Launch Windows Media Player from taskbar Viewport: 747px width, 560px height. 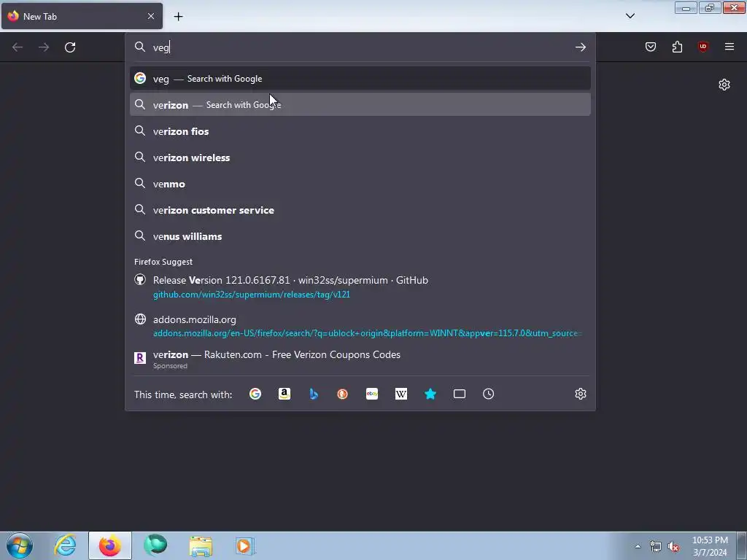pyautogui.click(x=245, y=545)
